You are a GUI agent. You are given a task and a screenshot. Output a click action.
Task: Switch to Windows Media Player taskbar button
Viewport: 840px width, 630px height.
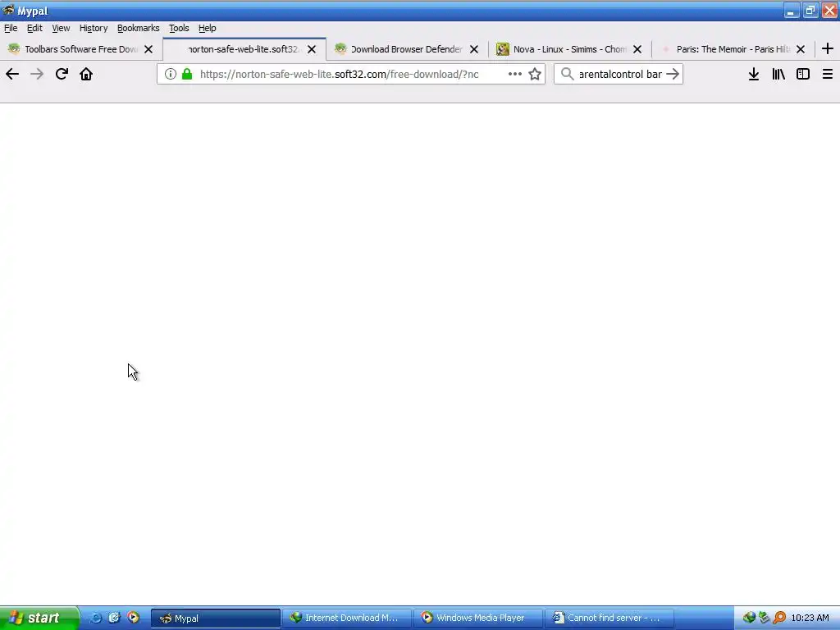478,619
